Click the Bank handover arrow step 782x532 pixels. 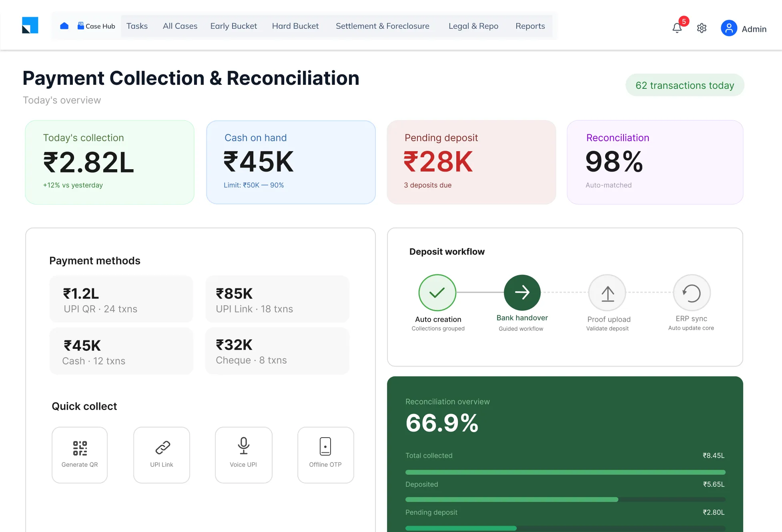click(522, 293)
